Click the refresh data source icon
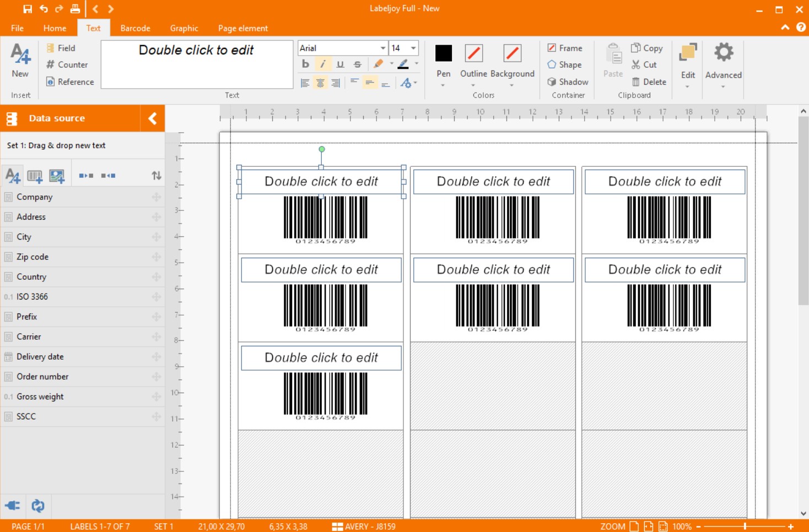Viewport: 809px width, 532px height. pyautogui.click(x=38, y=506)
